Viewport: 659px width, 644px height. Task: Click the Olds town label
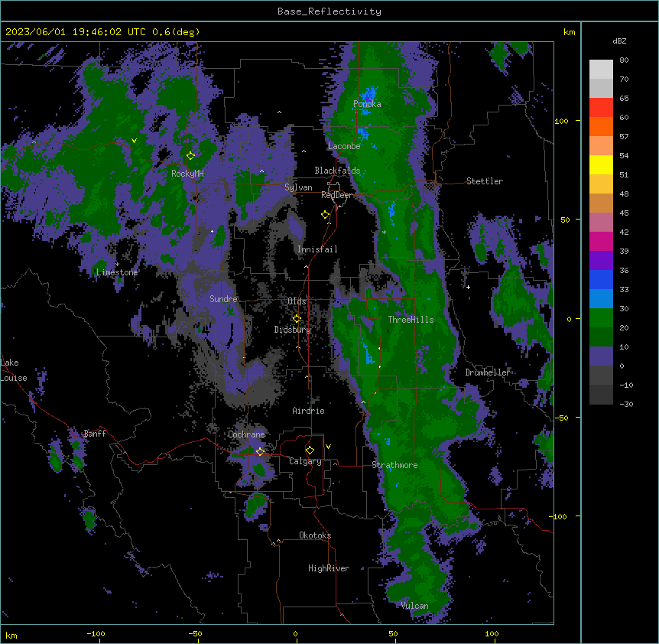[x=297, y=301]
